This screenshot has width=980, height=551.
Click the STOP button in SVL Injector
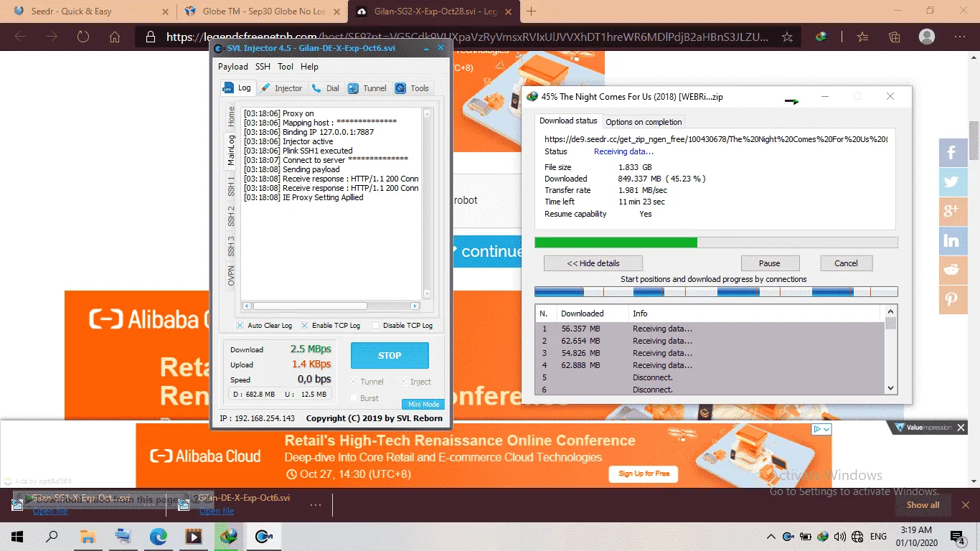[x=390, y=355]
